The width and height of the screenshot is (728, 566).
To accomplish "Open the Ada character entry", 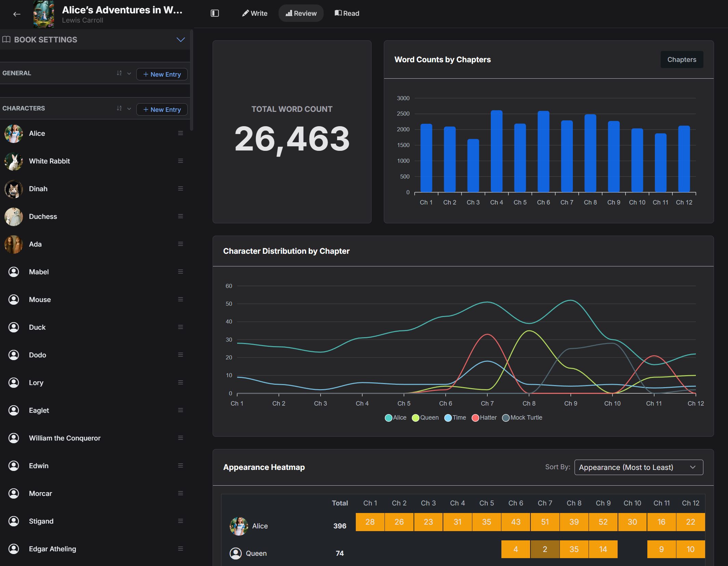I will 95,244.
